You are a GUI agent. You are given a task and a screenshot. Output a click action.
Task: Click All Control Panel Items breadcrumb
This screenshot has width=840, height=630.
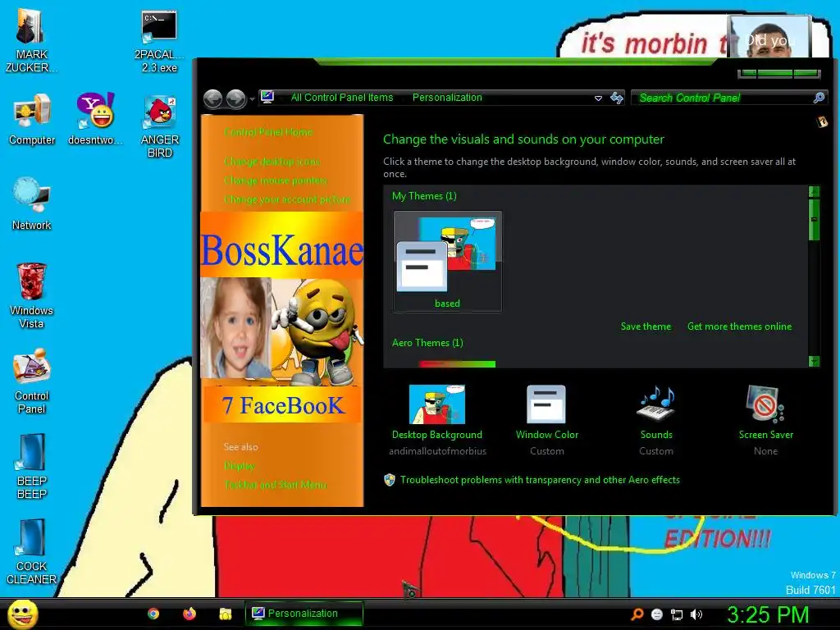pyautogui.click(x=342, y=98)
